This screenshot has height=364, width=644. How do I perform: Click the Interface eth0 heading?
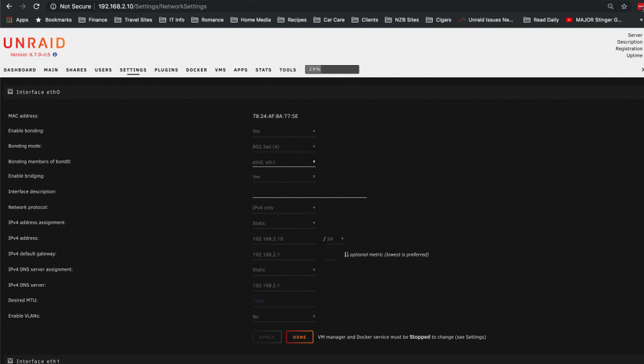click(38, 92)
